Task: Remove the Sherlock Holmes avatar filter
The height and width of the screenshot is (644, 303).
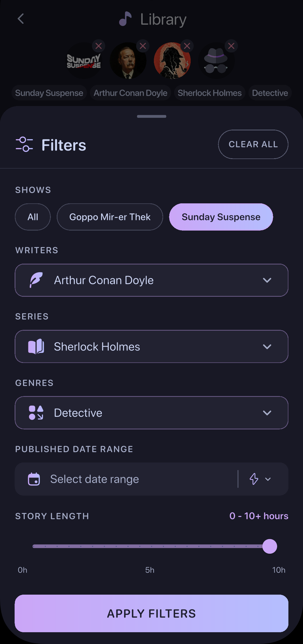Action: pos(187,46)
